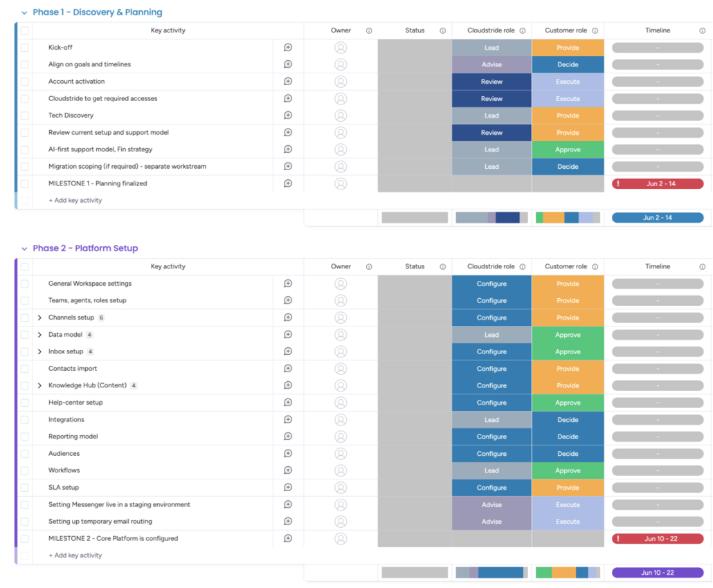Add key activity in Phase 1
This screenshot has height=588, width=713.
coord(75,201)
